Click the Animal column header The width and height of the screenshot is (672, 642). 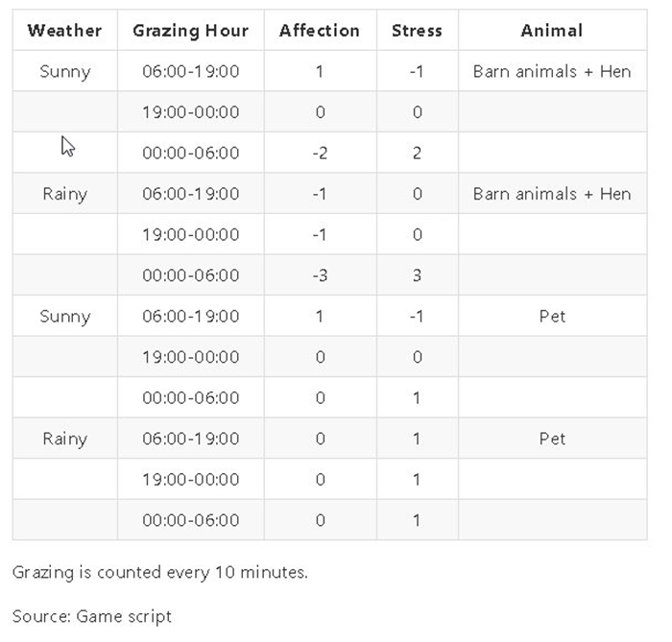[x=552, y=31]
